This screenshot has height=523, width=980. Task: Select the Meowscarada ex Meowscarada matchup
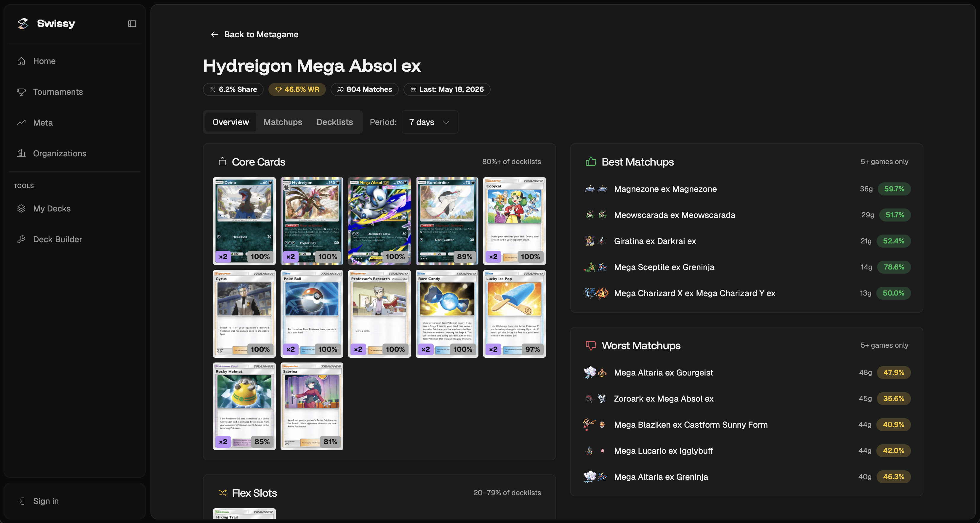point(747,215)
